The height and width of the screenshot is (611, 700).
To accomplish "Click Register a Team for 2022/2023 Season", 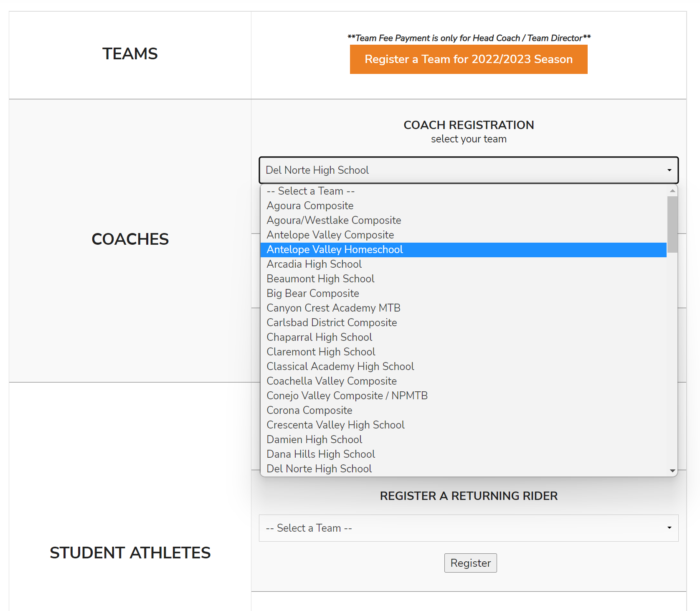I will [468, 59].
